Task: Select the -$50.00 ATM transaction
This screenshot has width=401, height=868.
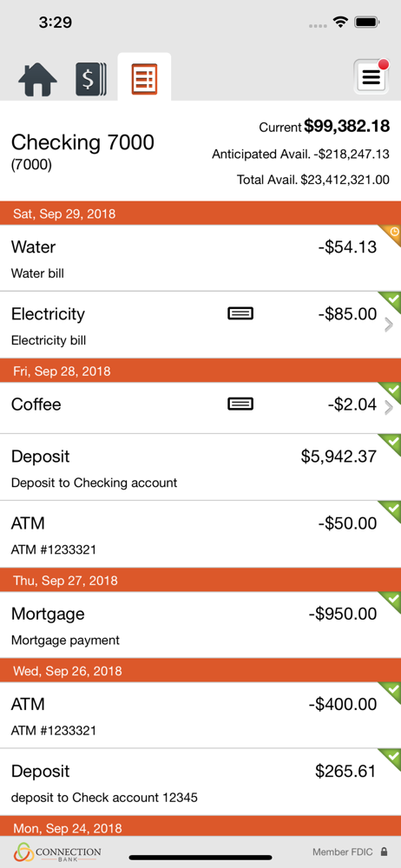Action: 200,534
